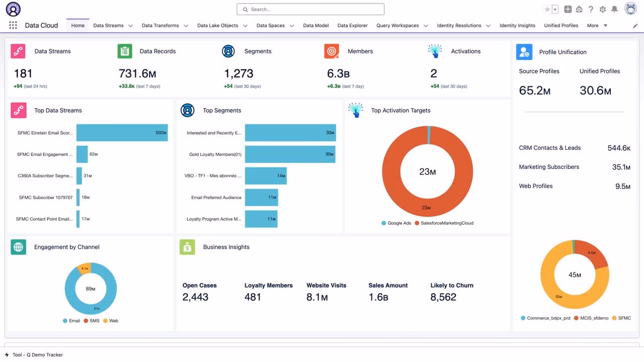Toggle SalesforceMarketingCloud legend swatch
This screenshot has height=362, width=644.
(x=417, y=223)
